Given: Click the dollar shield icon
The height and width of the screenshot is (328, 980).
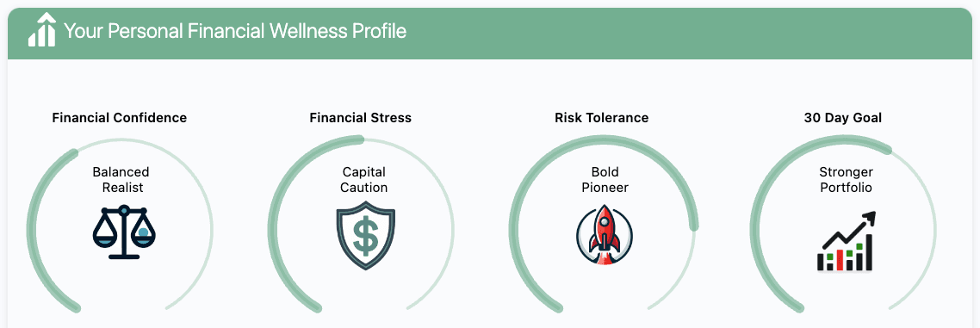Looking at the screenshot, I should click(x=366, y=236).
